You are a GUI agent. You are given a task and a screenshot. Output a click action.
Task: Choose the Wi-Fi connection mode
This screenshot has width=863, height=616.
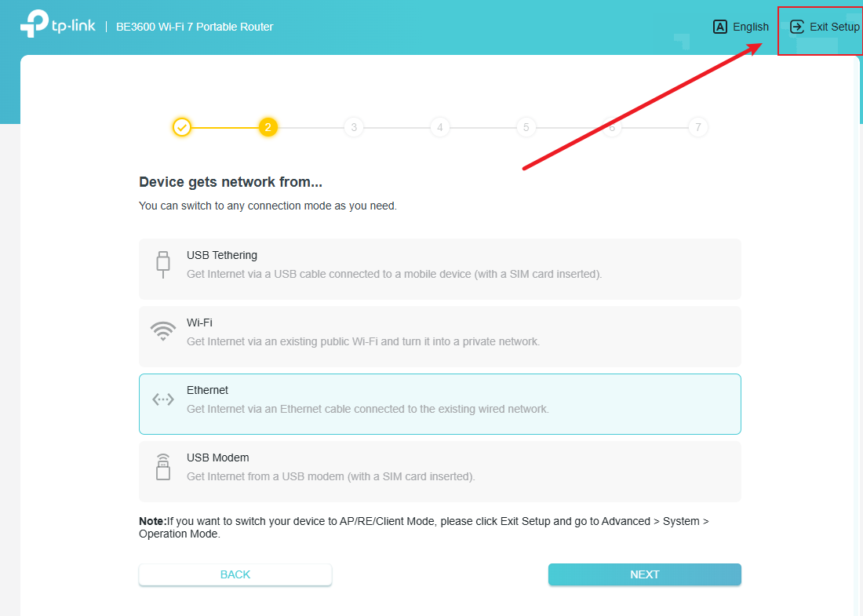[x=439, y=335]
